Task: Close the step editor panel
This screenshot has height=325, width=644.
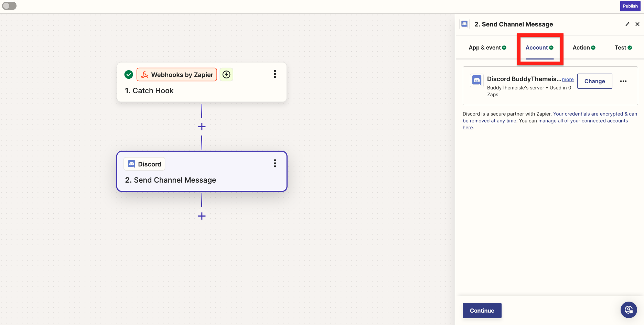Action: pos(637,24)
